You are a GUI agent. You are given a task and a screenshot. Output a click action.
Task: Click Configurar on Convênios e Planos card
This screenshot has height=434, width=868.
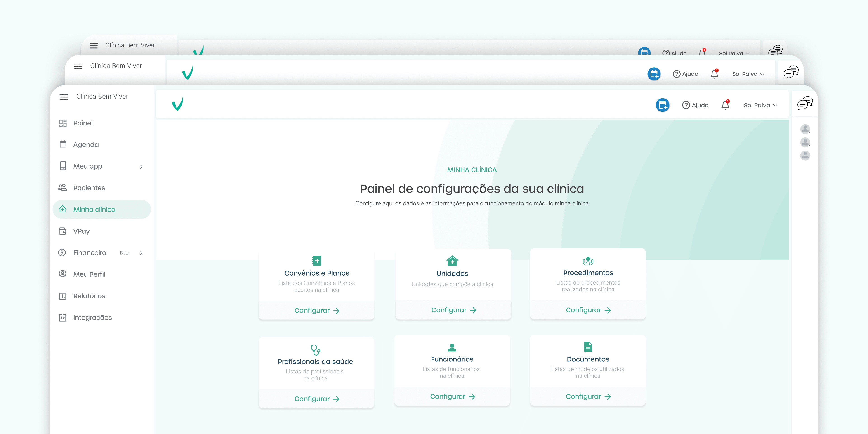tap(317, 310)
